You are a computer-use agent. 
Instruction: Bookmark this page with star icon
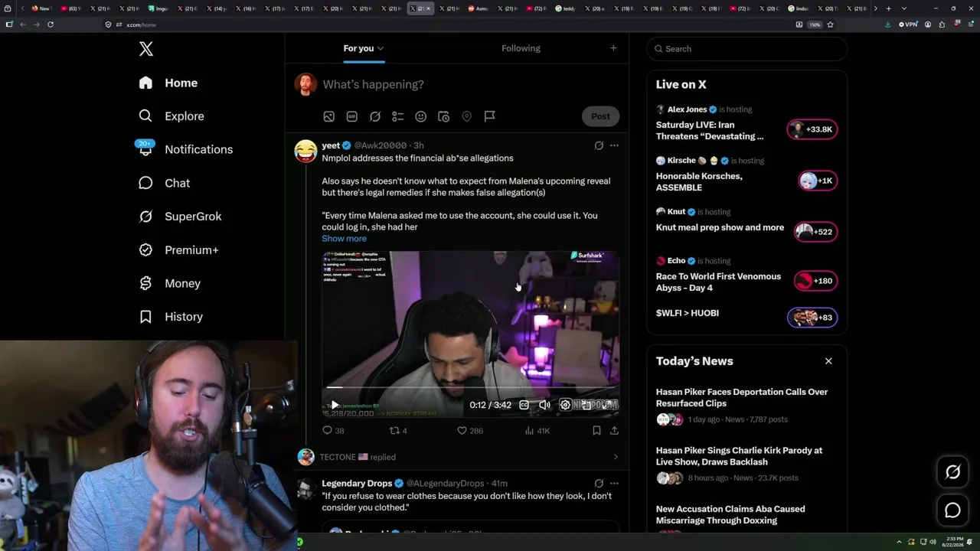830,24
